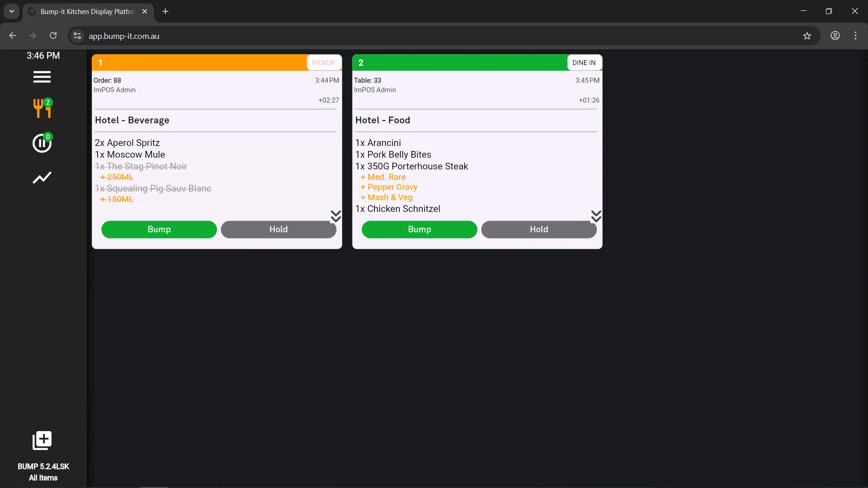Bookmark page with the star icon

click(x=807, y=36)
